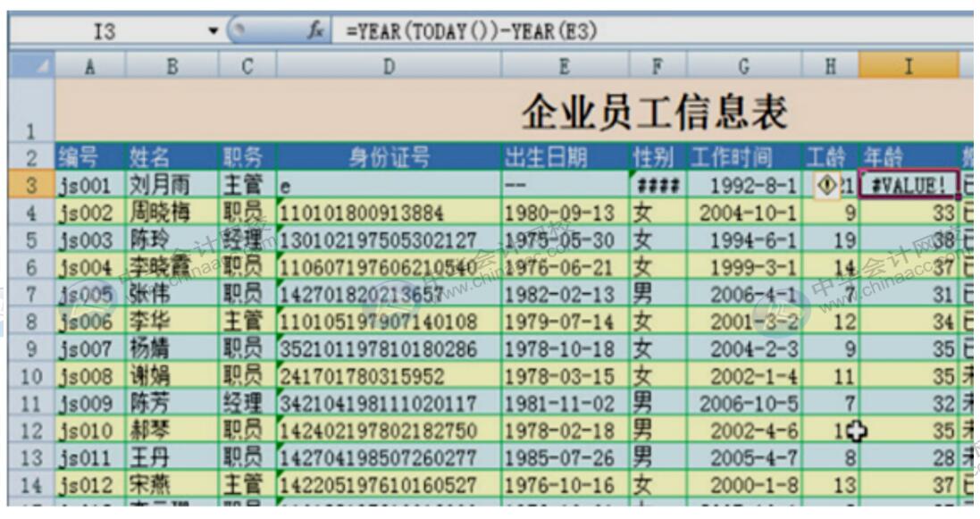Click work date cell 1992-8-1
Image resolution: width=980 pixels, height=519 pixels.
744,184
